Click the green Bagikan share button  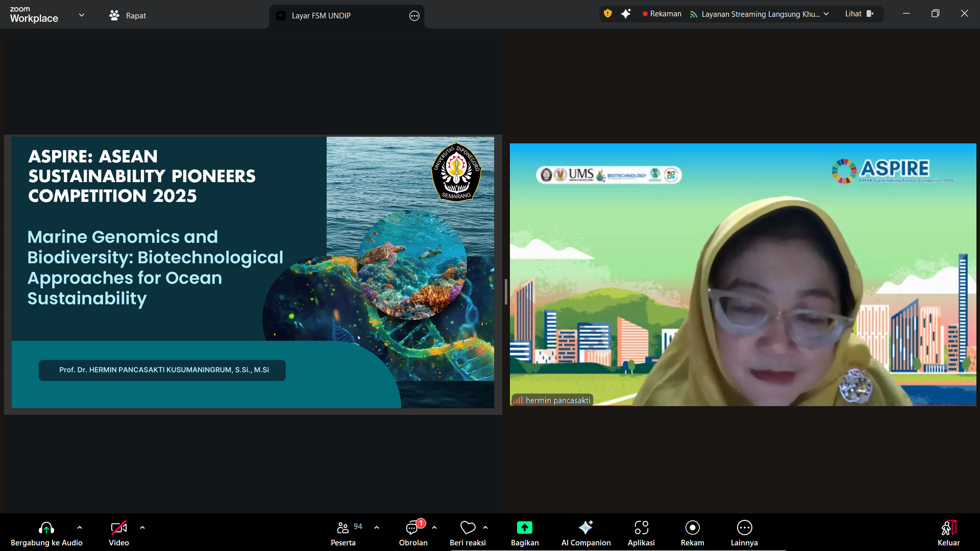[524, 528]
